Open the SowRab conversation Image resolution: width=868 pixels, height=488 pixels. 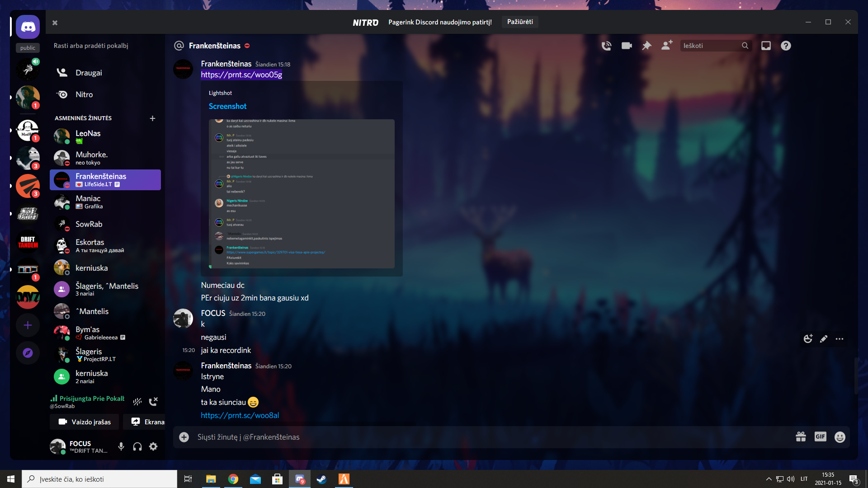coord(105,224)
